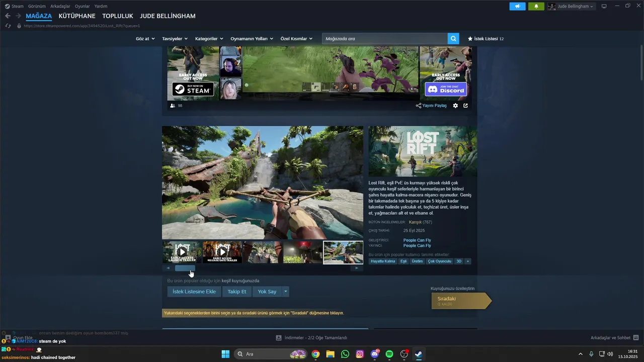The height and width of the screenshot is (362, 644).
Task: Click the store search magnifier button
Action: pyautogui.click(x=453, y=39)
